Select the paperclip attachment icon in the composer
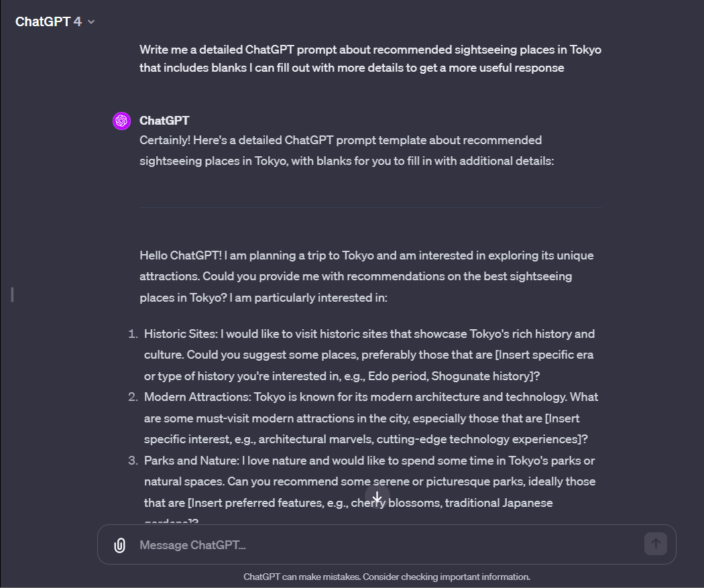The width and height of the screenshot is (704, 588). [119, 544]
